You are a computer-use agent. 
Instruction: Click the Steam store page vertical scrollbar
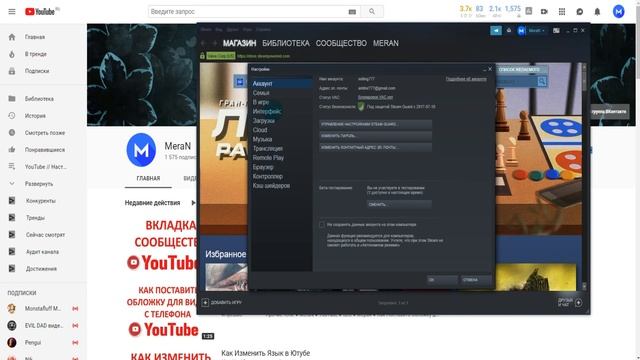(x=584, y=177)
